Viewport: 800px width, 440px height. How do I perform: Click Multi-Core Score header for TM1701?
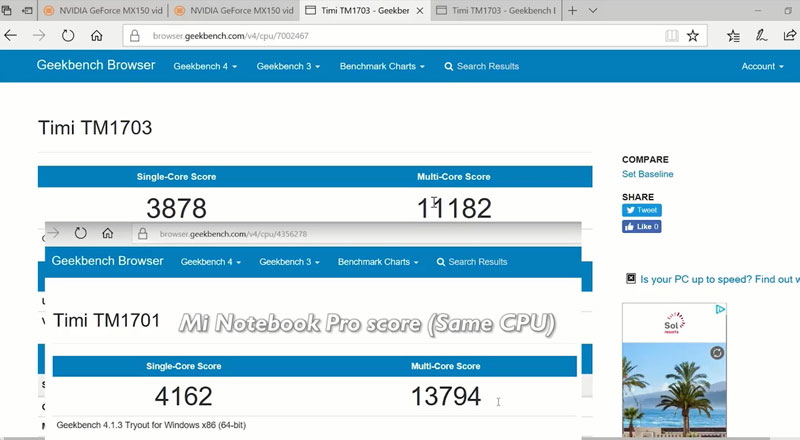(x=446, y=366)
